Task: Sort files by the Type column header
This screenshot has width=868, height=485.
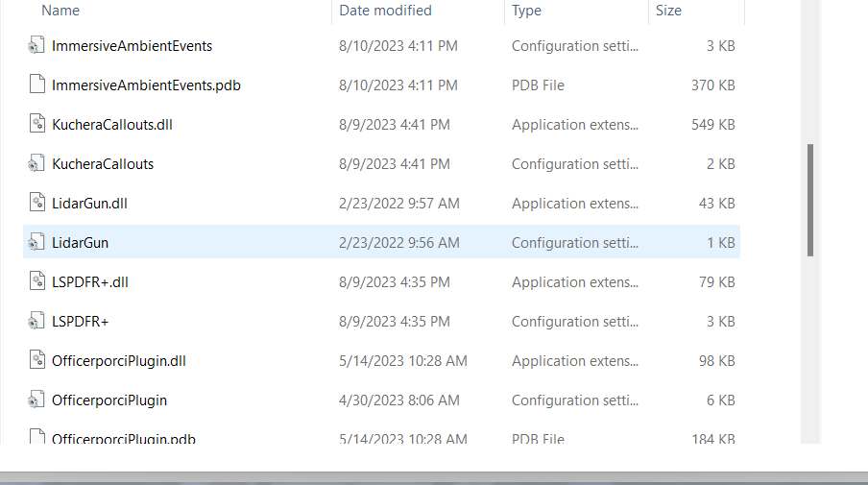Action: click(x=526, y=11)
